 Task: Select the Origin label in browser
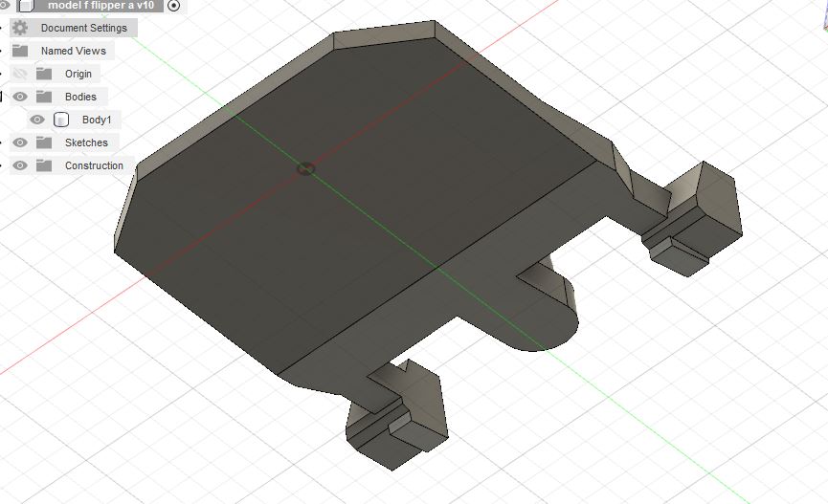(78, 74)
